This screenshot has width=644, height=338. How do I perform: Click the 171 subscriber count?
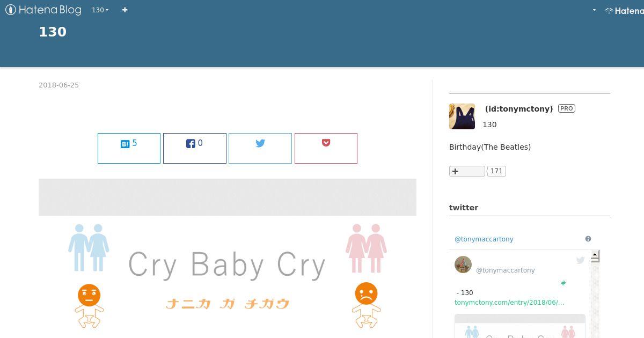click(x=496, y=171)
